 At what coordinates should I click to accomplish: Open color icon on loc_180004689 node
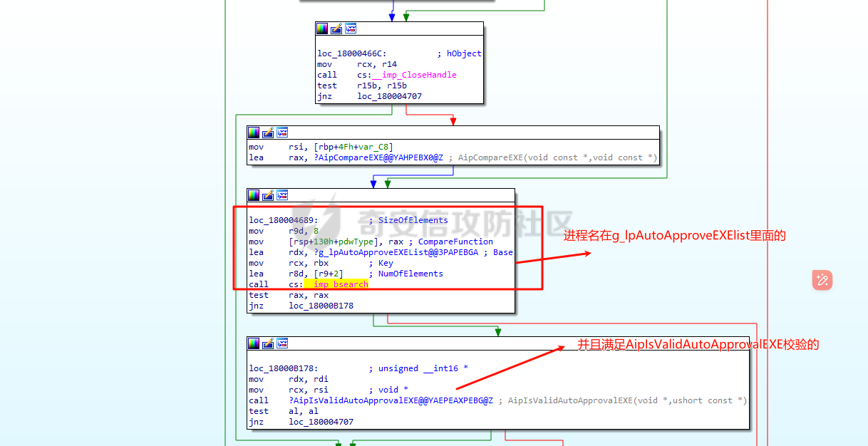point(254,195)
